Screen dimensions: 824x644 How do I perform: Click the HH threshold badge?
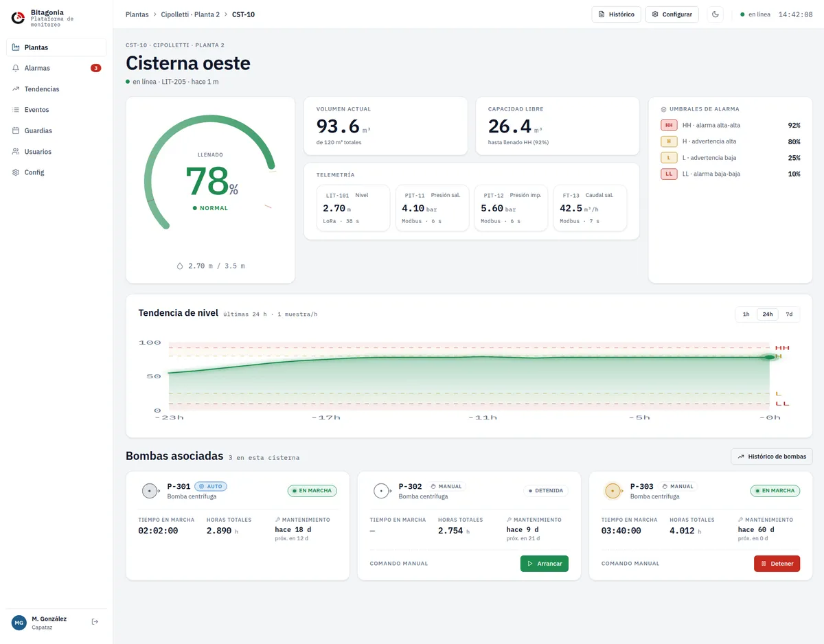669,125
